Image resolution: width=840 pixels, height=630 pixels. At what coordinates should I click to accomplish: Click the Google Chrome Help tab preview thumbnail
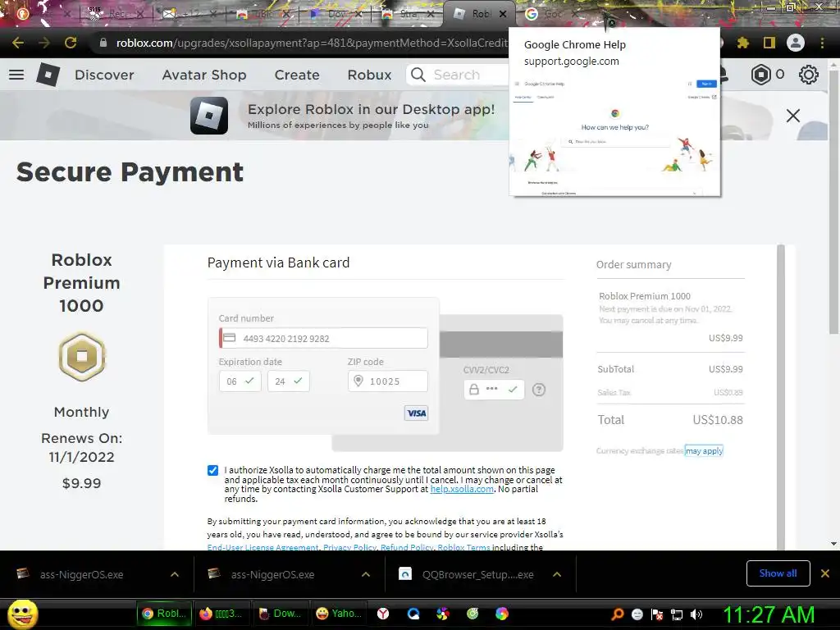(614, 136)
